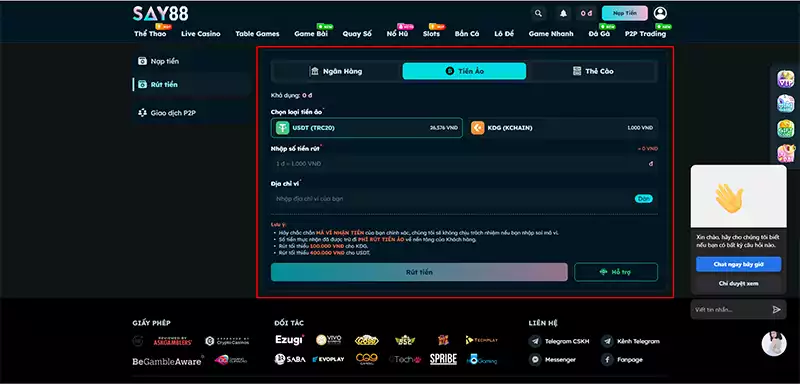Open the notification bell

point(563,13)
